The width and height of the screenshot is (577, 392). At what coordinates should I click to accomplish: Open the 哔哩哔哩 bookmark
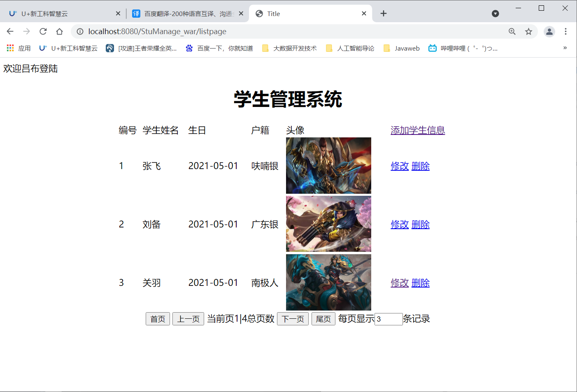tap(463, 48)
